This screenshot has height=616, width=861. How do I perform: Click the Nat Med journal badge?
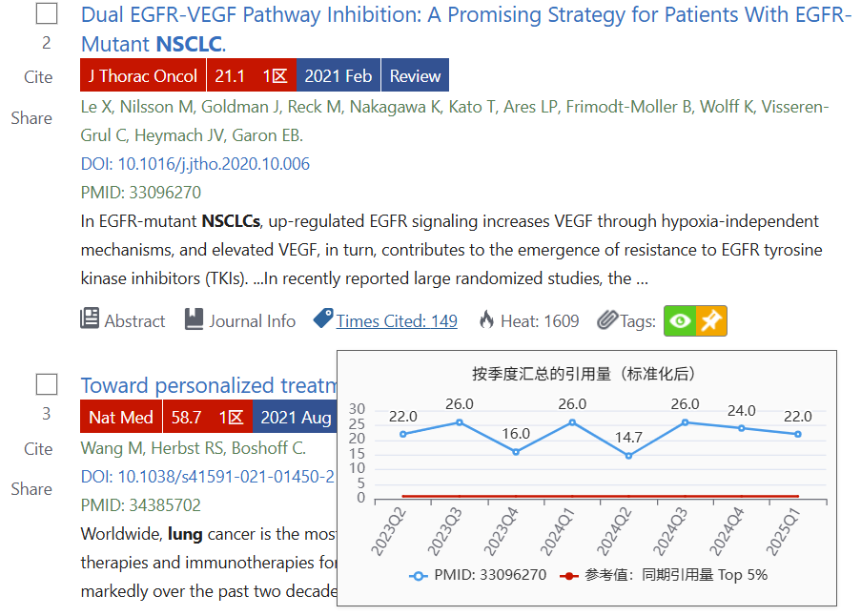pos(121,418)
